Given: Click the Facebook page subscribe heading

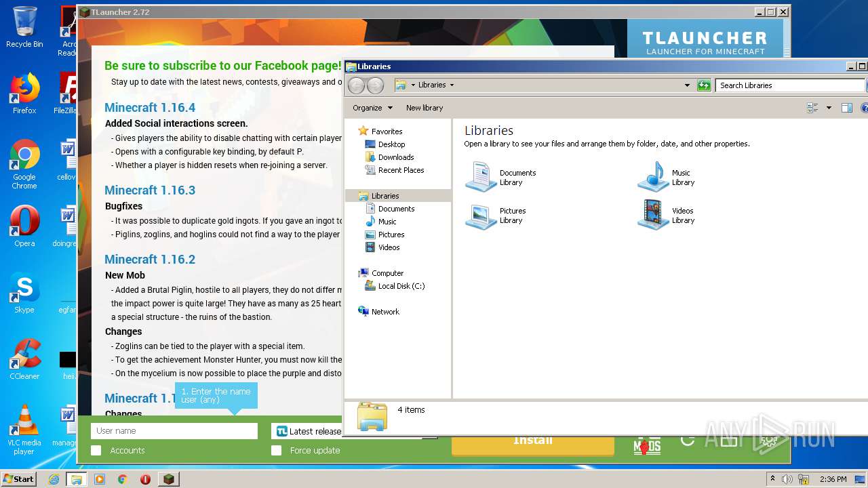Looking at the screenshot, I should point(222,66).
